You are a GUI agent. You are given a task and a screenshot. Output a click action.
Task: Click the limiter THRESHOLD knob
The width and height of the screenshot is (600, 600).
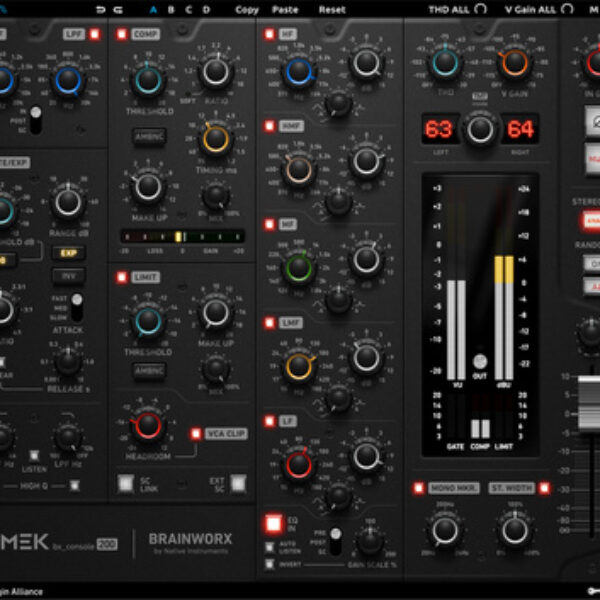(x=148, y=321)
